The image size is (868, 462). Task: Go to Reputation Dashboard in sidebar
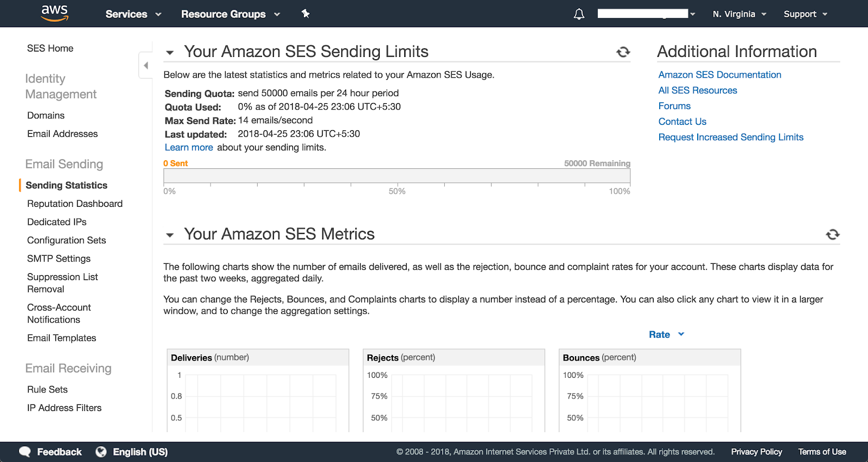pos(75,204)
